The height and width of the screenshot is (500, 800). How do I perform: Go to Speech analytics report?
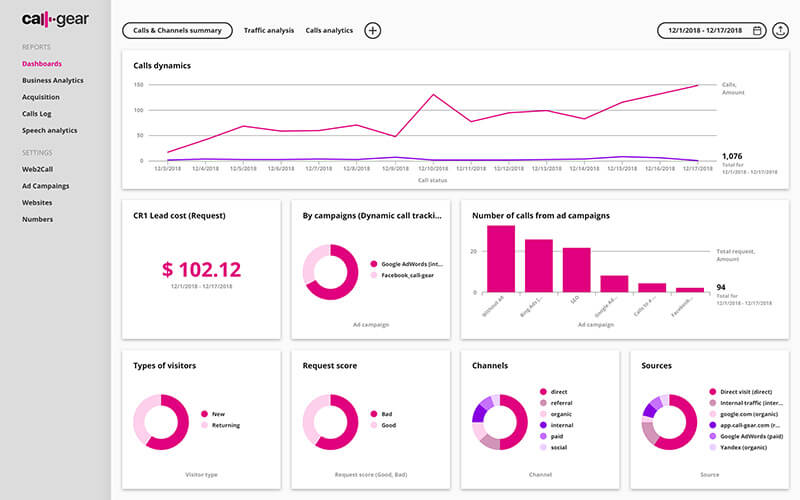(49, 130)
